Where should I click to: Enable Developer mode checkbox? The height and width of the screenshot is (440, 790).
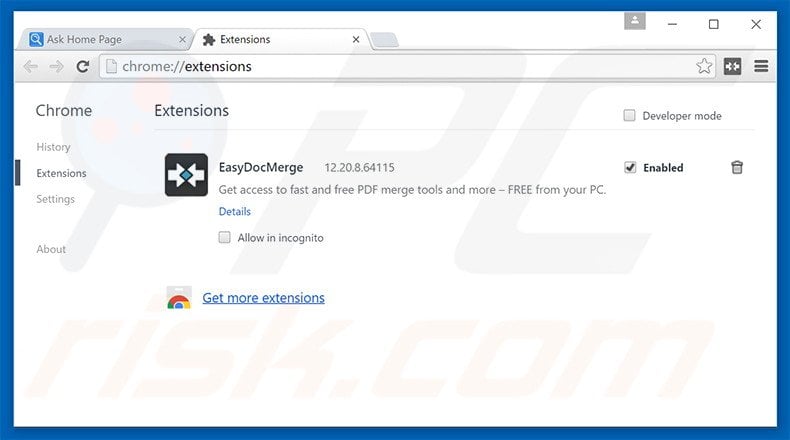[x=629, y=115]
